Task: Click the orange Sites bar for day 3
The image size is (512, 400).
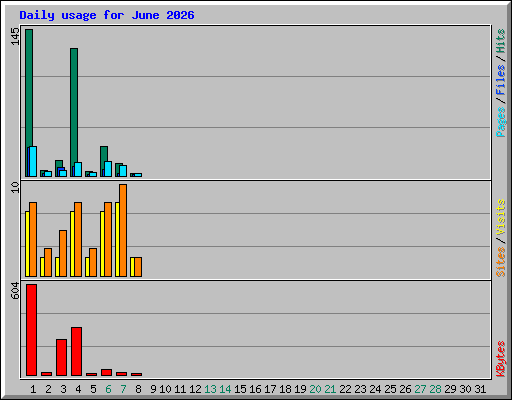Action: 63,253
